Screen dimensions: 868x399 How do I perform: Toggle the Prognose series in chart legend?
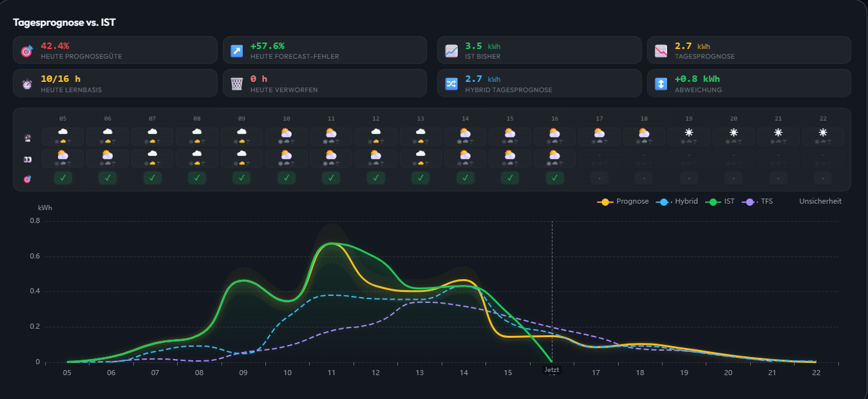623,202
